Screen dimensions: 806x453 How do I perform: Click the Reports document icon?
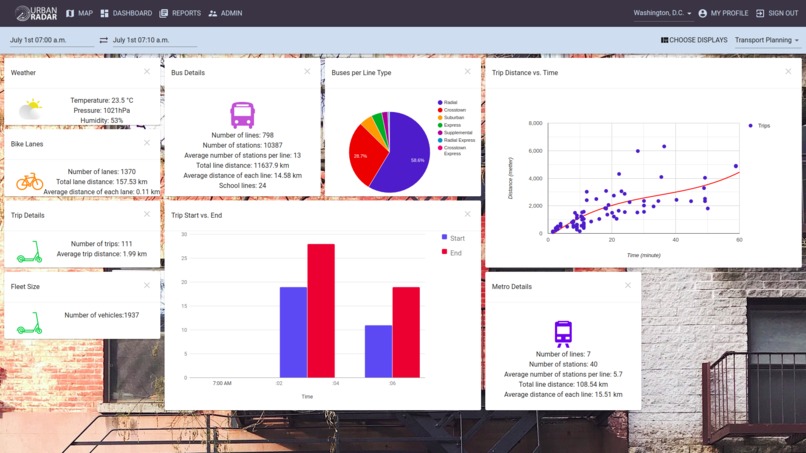163,13
